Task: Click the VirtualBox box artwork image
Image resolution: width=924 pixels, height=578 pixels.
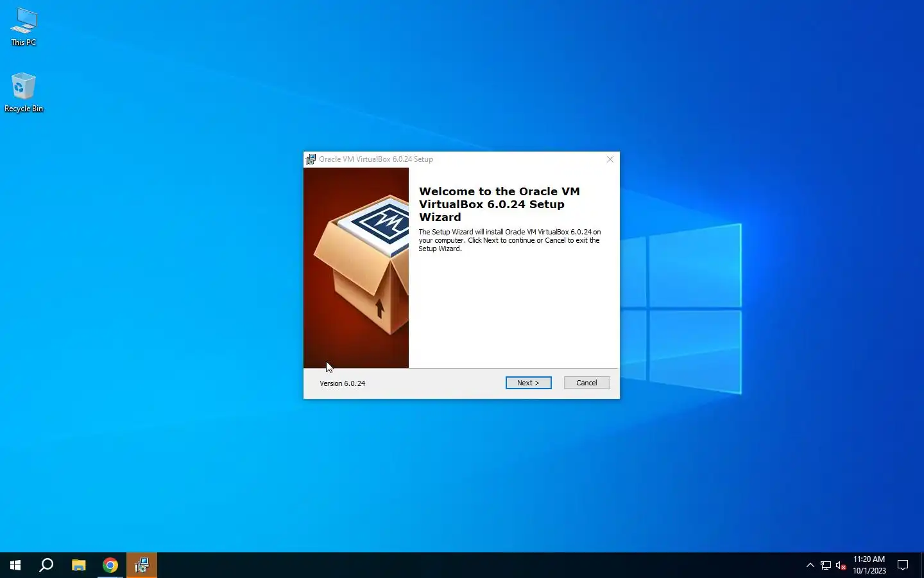Action: tap(356, 268)
